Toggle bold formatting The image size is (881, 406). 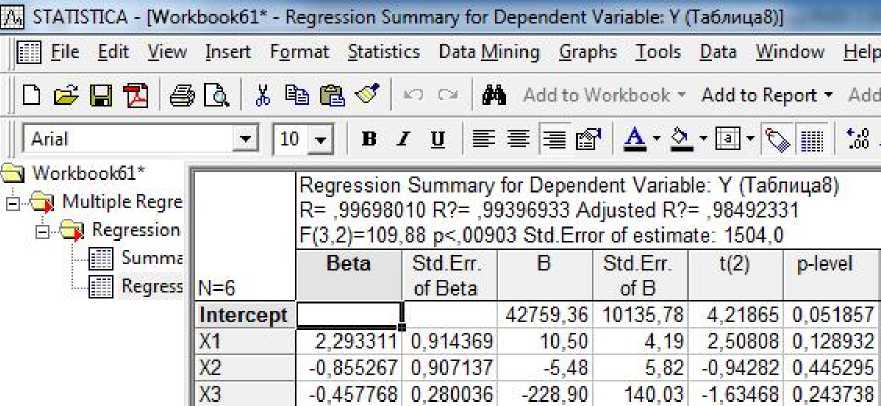tap(369, 139)
